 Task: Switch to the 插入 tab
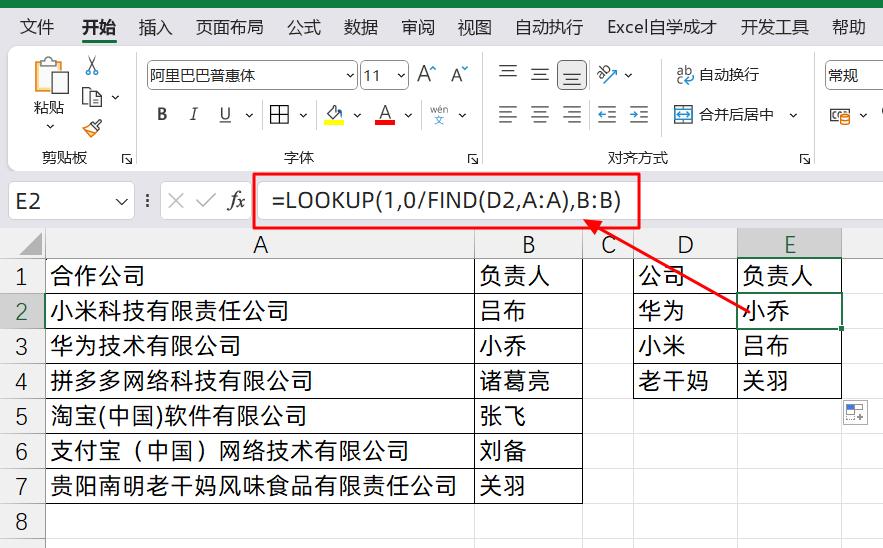(x=155, y=26)
